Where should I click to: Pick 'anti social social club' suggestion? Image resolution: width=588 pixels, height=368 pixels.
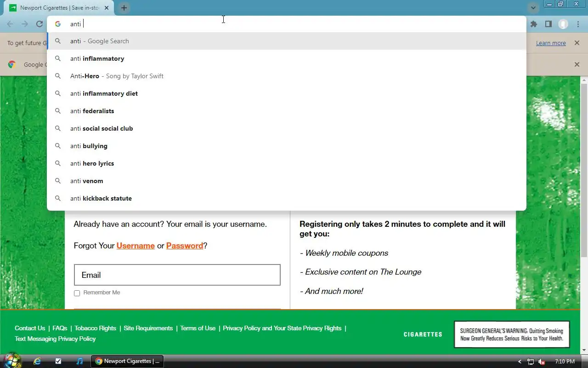tap(287, 128)
